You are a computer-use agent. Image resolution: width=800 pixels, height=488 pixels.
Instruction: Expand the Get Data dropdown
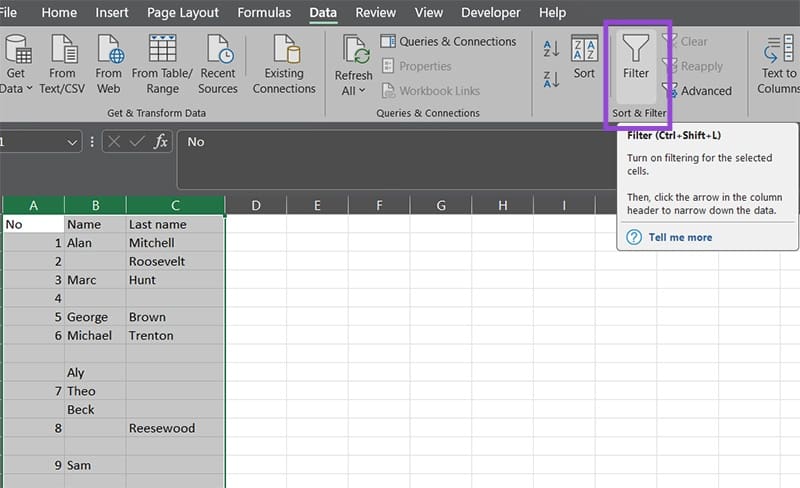pyautogui.click(x=29, y=88)
